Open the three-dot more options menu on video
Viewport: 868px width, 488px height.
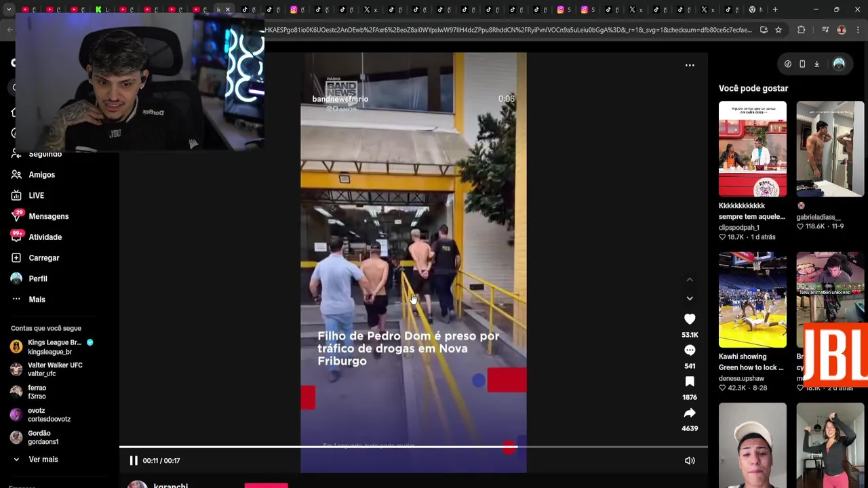(x=690, y=65)
